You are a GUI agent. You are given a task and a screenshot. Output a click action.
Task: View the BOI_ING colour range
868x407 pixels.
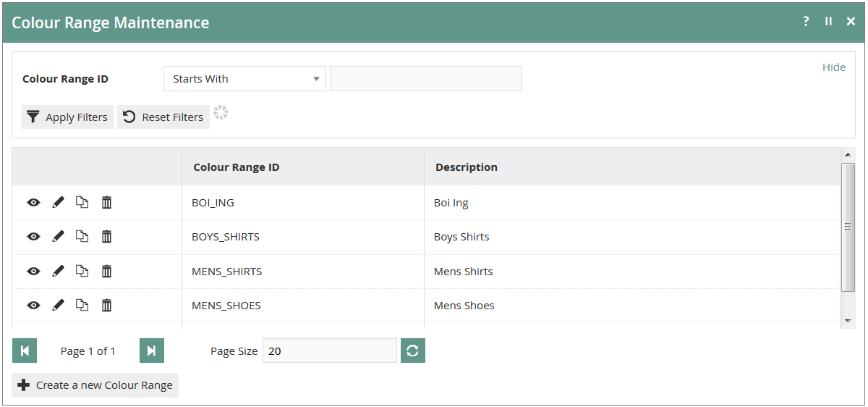(33, 203)
